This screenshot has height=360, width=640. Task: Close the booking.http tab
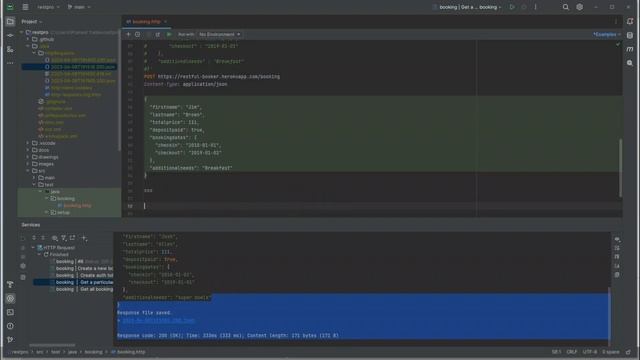[165, 22]
